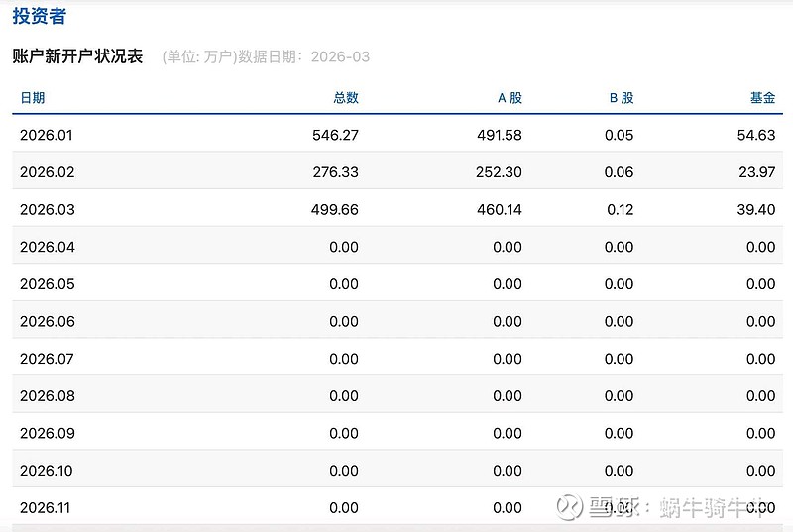Click the 2026.11 date cell
The height and width of the screenshot is (532, 793).
[47, 507]
